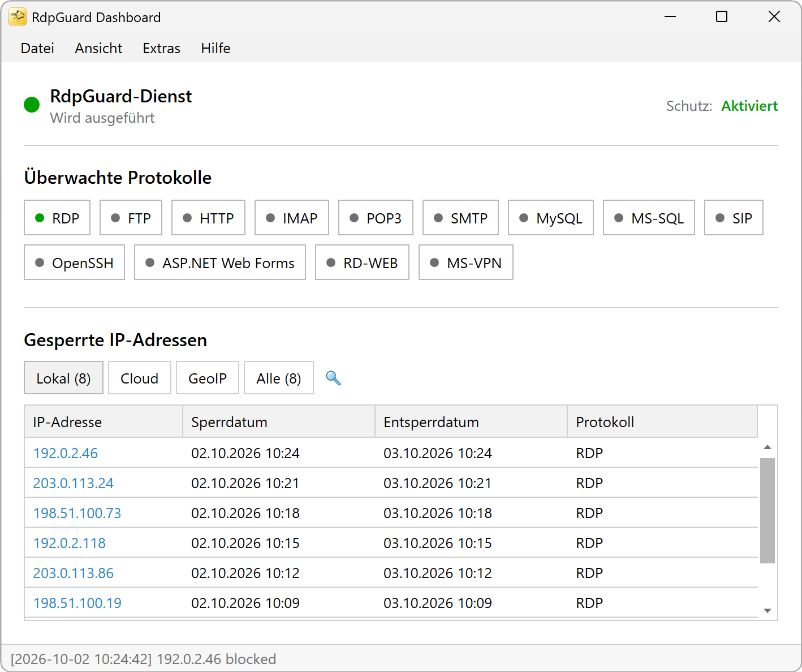The image size is (802, 672).
Task: Click the Aktiviert protection status link
Action: tap(749, 106)
